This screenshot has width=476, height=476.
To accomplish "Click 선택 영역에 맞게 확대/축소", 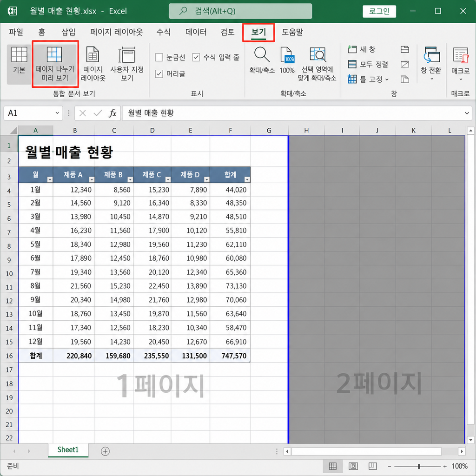I will pyautogui.click(x=317, y=64).
